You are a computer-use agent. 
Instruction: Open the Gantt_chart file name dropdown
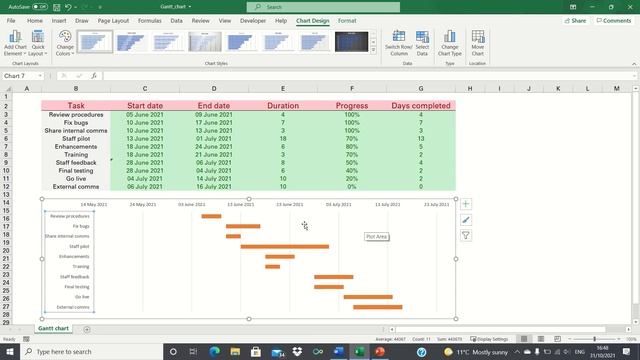[x=190, y=7]
